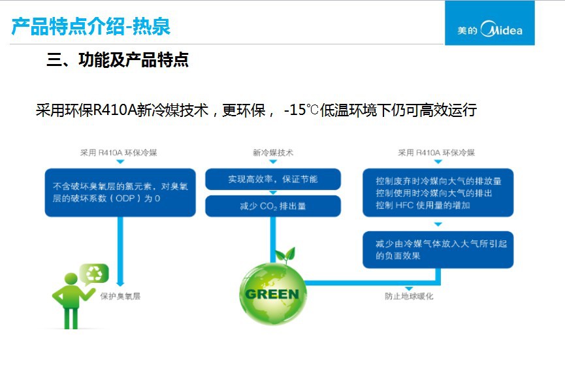Click the line 控制使用时冷媒向大气的排出

tap(434, 193)
